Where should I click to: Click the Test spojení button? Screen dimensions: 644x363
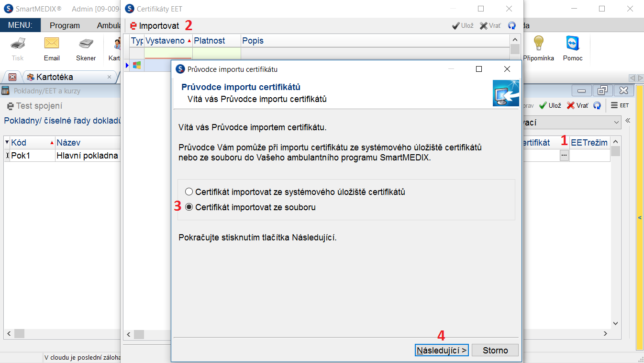(x=34, y=106)
